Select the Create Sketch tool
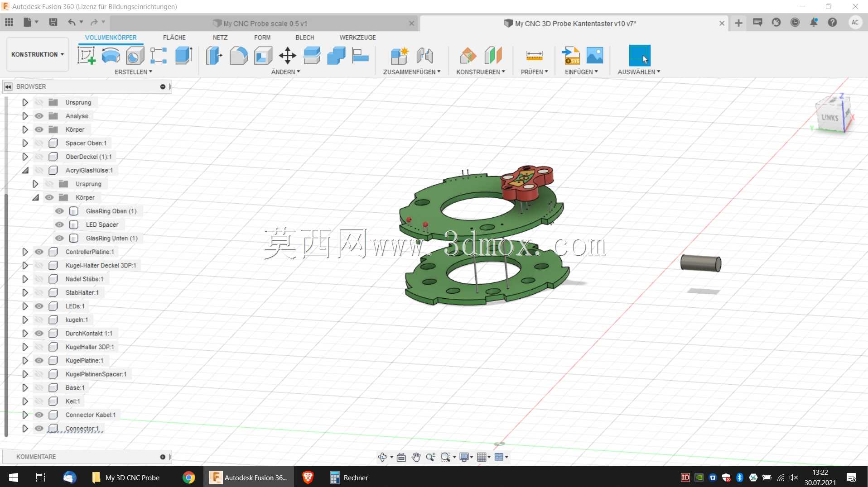 pos(86,55)
